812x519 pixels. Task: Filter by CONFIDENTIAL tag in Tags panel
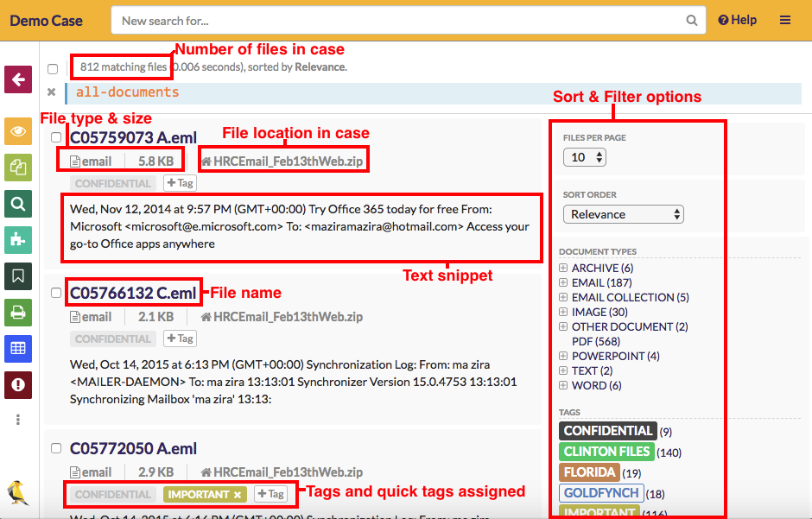pyautogui.click(x=608, y=431)
